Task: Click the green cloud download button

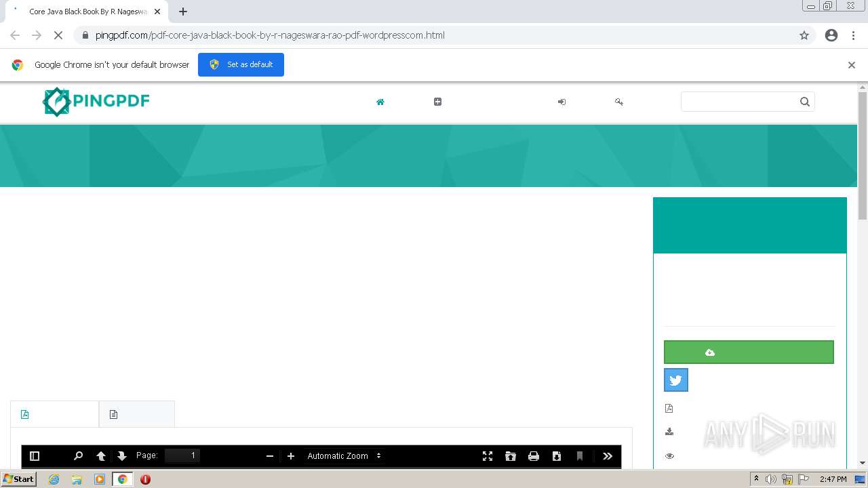Action: pyautogui.click(x=749, y=352)
